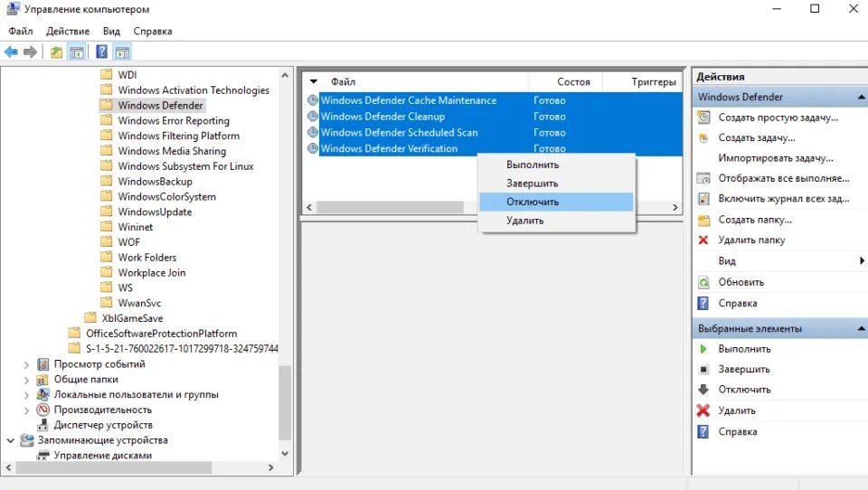Open the Действие menu

tap(68, 31)
